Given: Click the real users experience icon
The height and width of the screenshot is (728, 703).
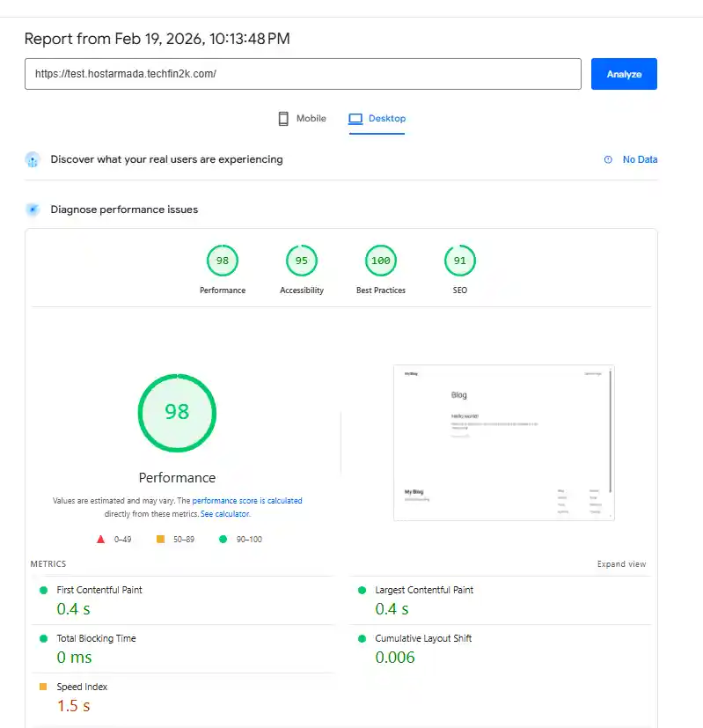Looking at the screenshot, I should pyautogui.click(x=33, y=159).
